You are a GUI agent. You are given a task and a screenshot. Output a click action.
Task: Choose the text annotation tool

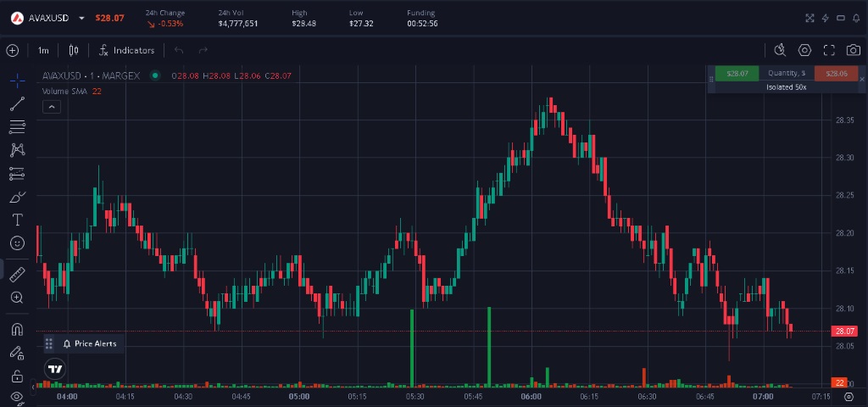click(x=17, y=220)
